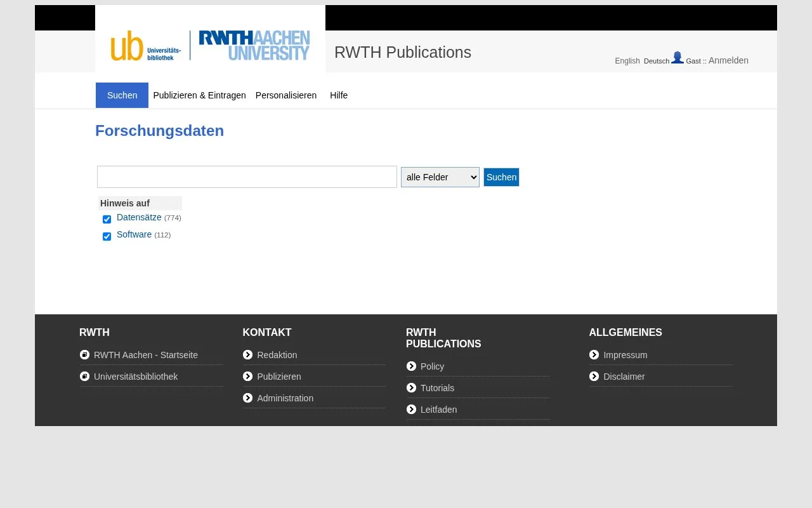
Task: Click the arrow icon beside Disclaimer
Action: [x=594, y=377]
